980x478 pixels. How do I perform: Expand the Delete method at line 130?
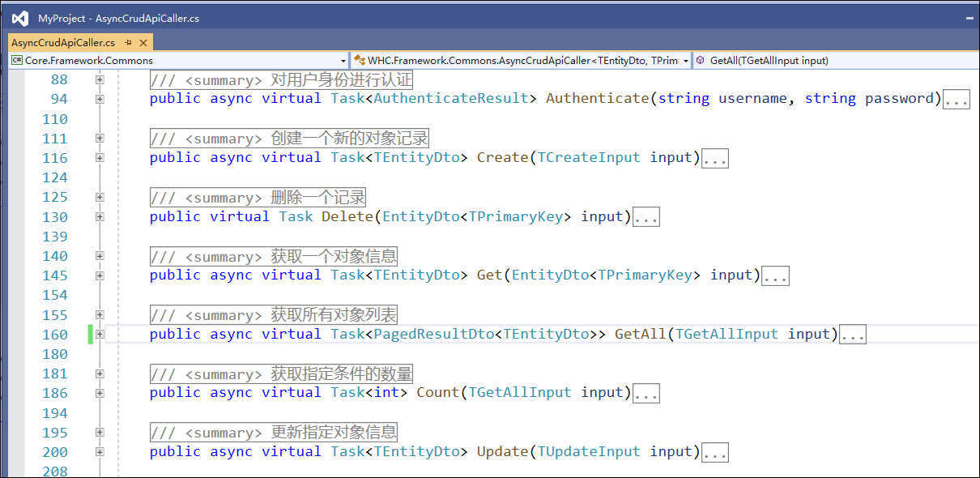tap(100, 216)
